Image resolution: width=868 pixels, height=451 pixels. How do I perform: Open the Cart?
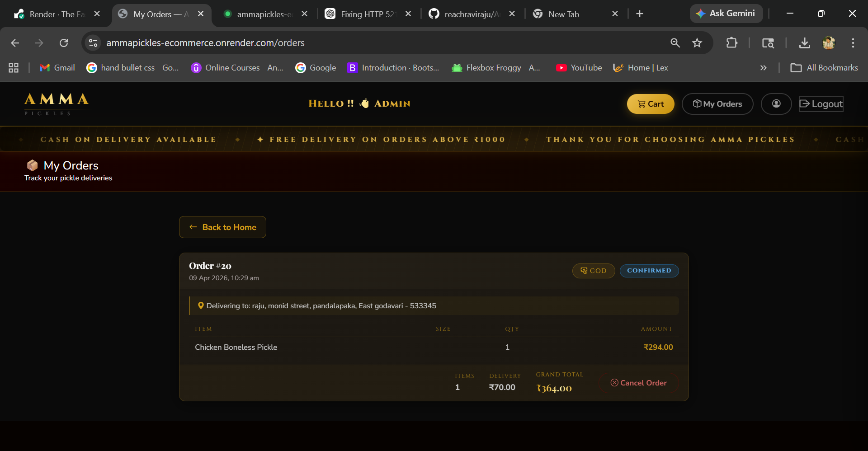click(650, 104)
